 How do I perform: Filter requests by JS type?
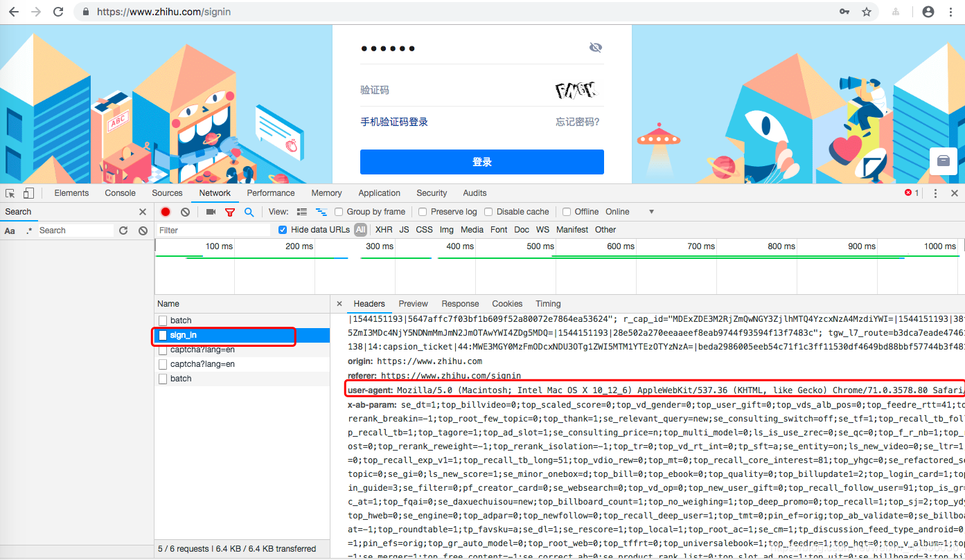[x=404, y=230]
